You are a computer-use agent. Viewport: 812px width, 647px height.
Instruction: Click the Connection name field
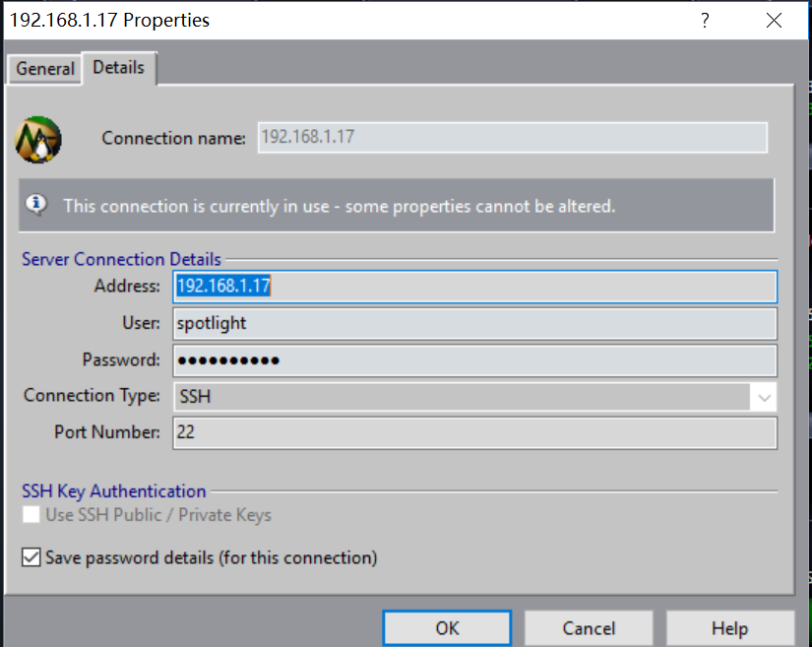point(512,138)
